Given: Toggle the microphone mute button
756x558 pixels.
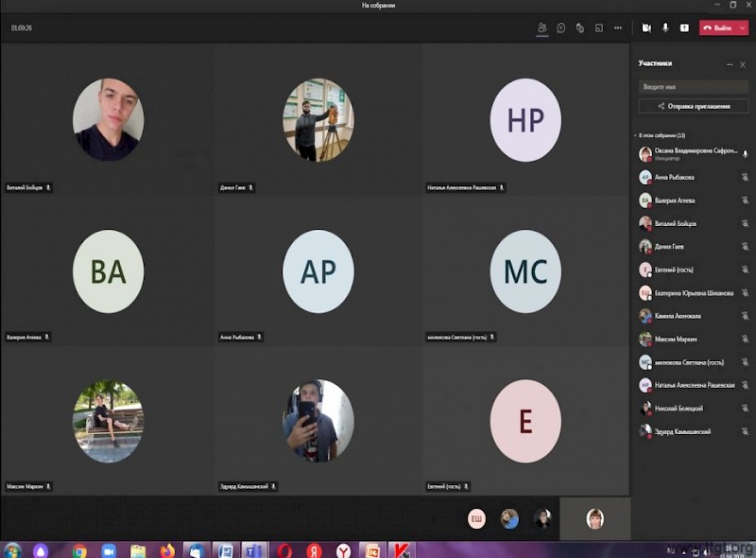Looking at the screenshot, I should pos(665,28).
